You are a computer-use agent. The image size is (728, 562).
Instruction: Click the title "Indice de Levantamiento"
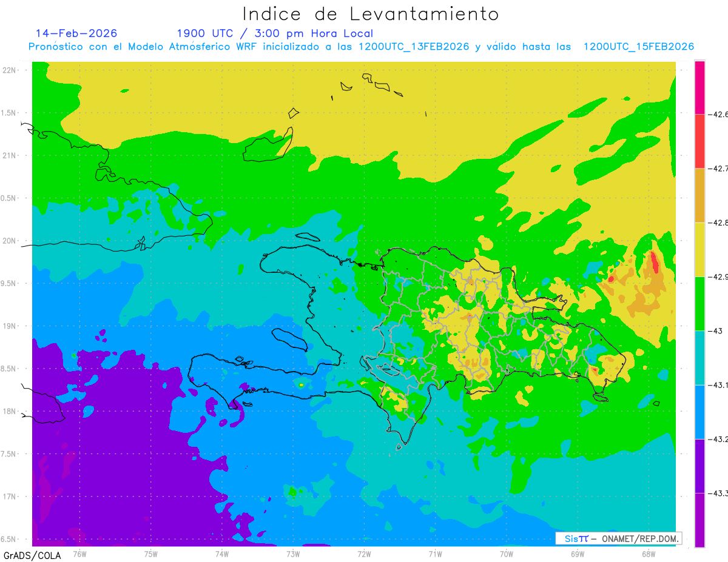(x=371, y=14)
